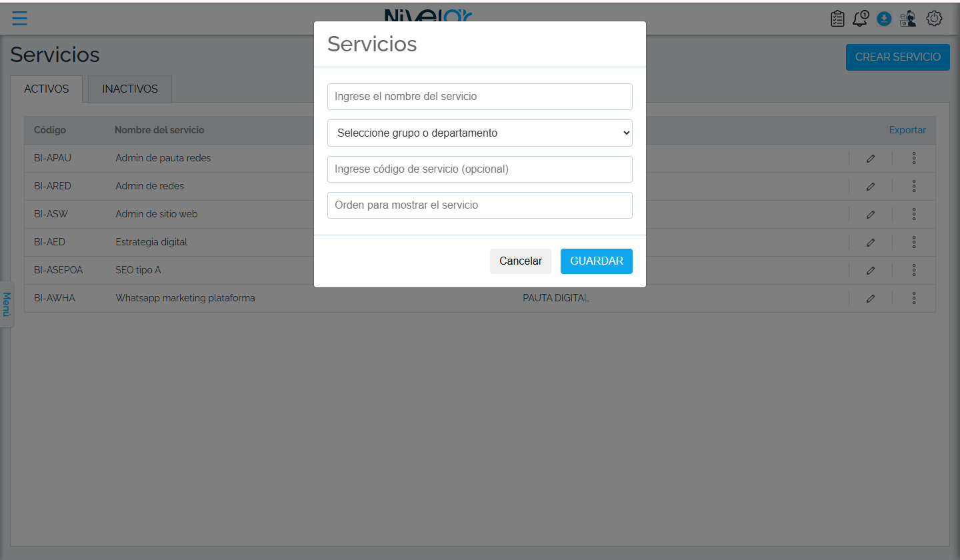Viewport: 960px width, 560px height.
Task: Open more options for BI-ARED row
Action: point(914,186)
